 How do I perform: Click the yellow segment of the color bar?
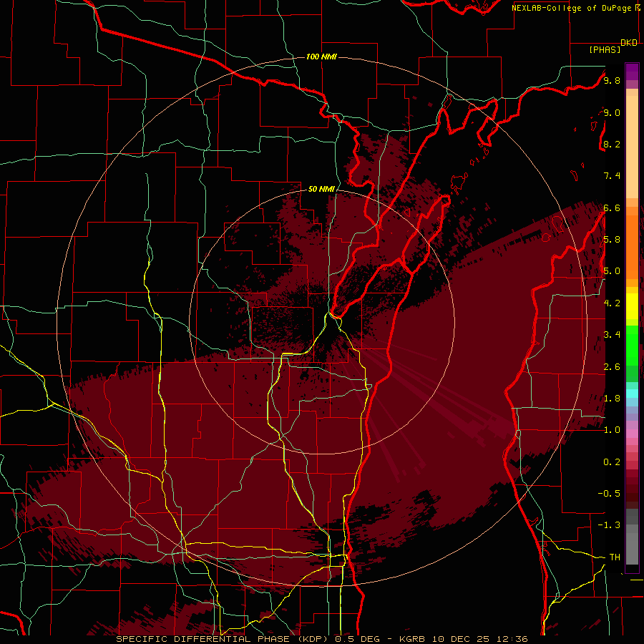pyautogui.click(x=632, y=306)
